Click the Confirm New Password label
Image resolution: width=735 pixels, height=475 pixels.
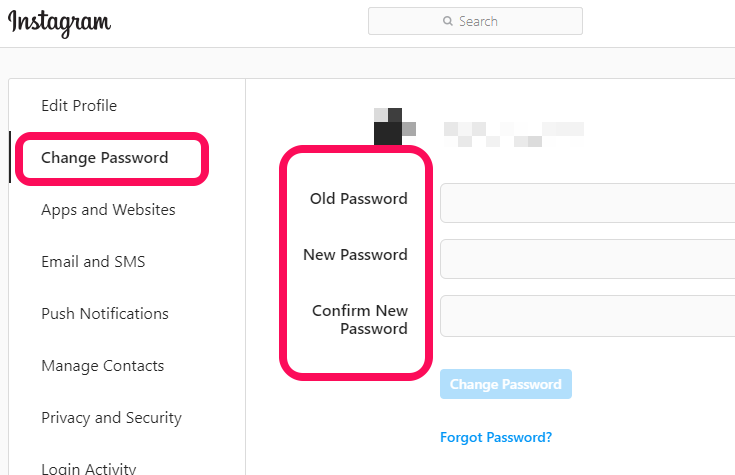tap(360, 319)
